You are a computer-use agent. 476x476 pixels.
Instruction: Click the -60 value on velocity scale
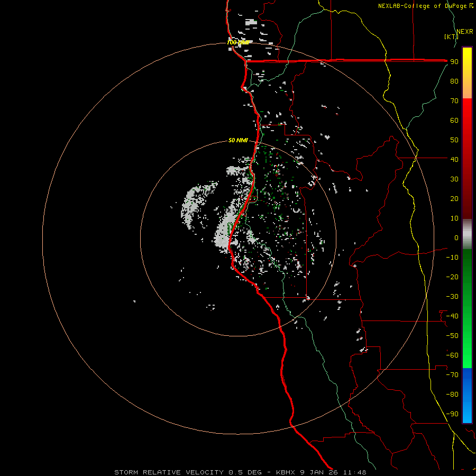click(452, 355)
